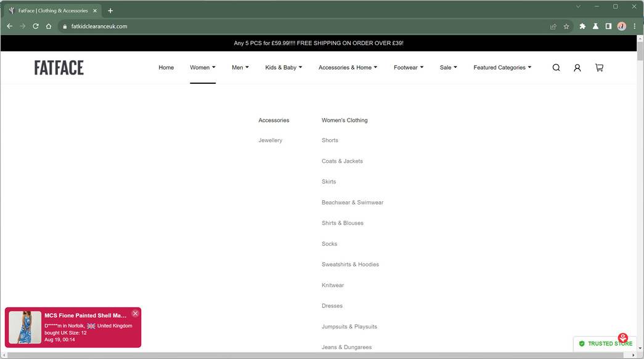Close the MCS Fione purchase notification popup

coord(135,313)
